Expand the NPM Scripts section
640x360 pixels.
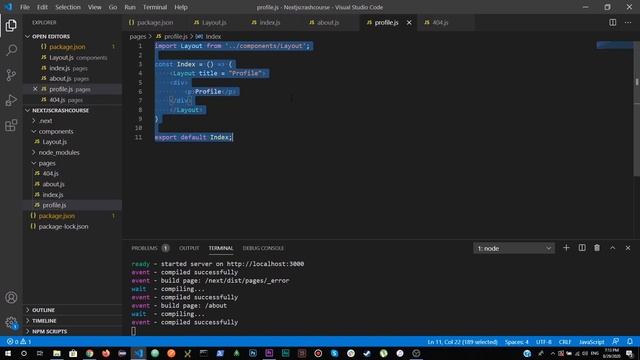tap(49, 331)
